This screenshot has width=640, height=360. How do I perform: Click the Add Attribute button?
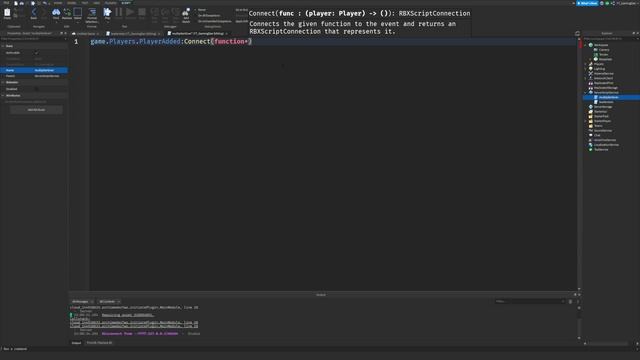tap(36, 110)
